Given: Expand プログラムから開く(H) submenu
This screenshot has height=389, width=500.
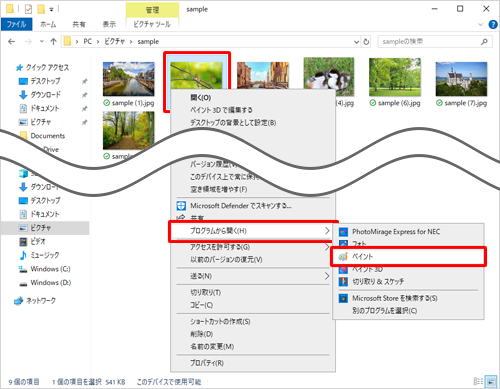Looking at the screenshot, I should [253, 231].
